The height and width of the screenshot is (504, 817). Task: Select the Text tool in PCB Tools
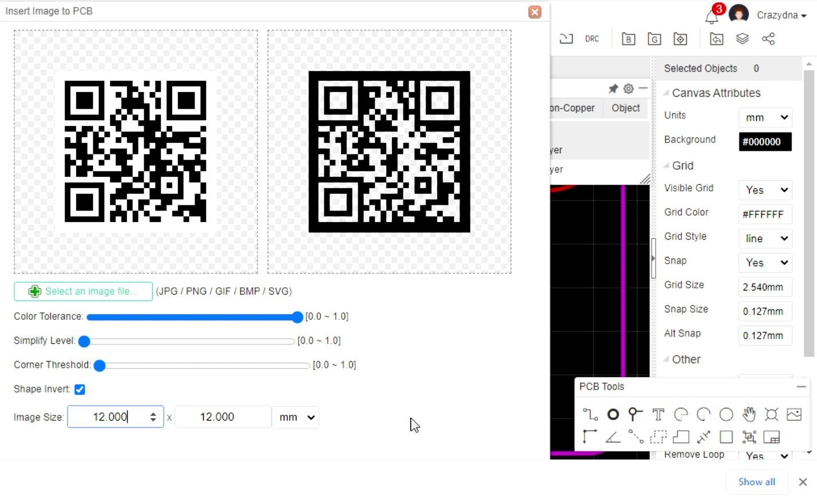click(x=658, y=414)
